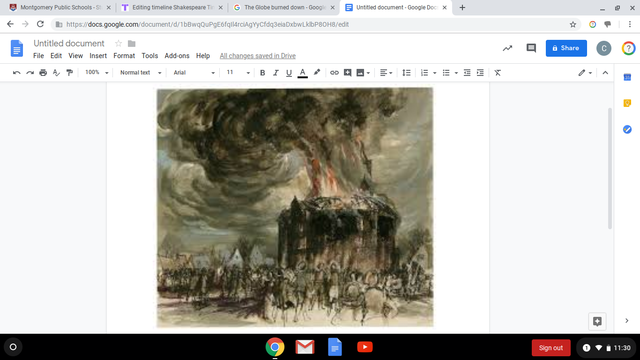The image size is (640, 360).
Task: Open the highlight color picker
Action: point(317,73)
